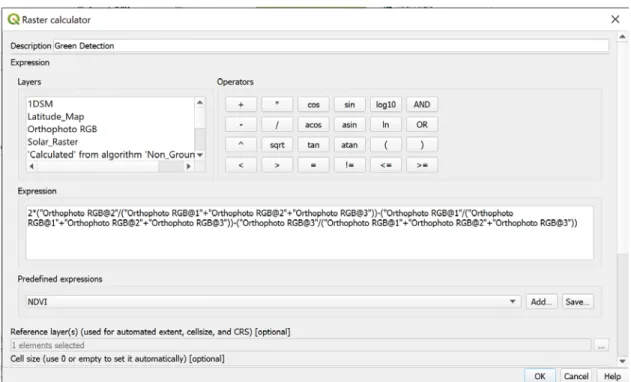Select the 'Calculated' from algorithm layer

coord(110,155)
